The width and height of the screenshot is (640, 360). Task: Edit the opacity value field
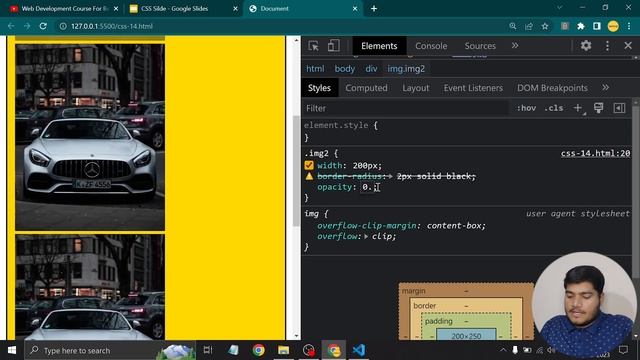coord(368,187)
